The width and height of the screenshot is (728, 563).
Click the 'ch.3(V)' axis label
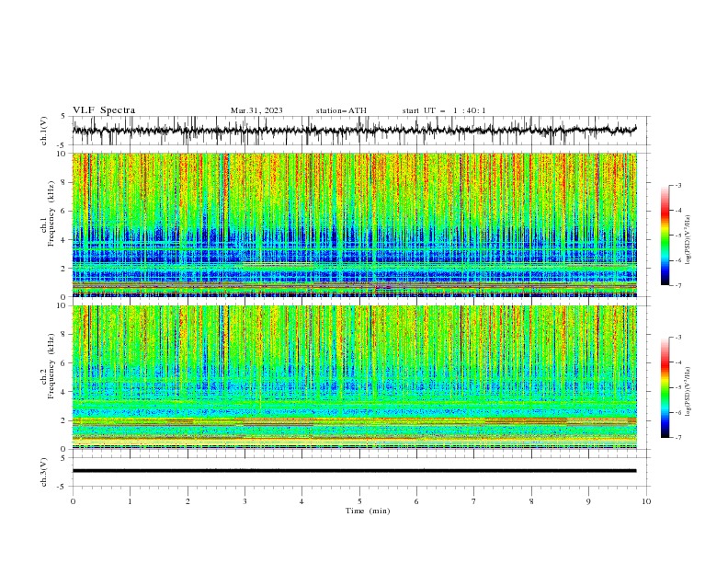(44, 472)
